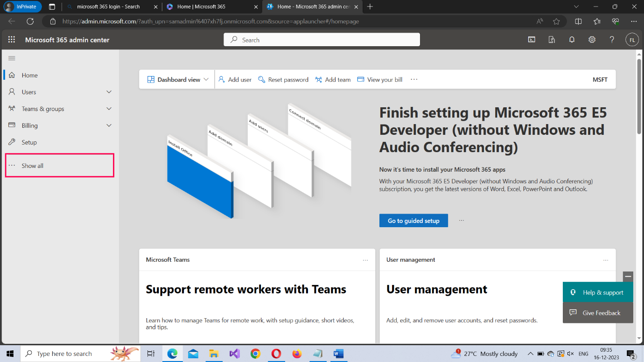Open the settings gear in admin header
The width and height of the screenshot is (644, 362).
(592, 40)
